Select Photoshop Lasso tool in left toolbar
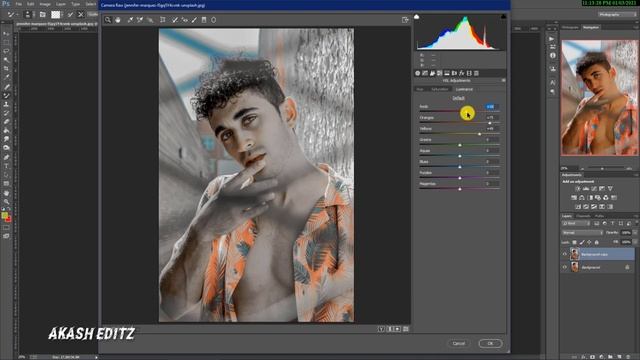640x360 pixels. click(6, 51)
